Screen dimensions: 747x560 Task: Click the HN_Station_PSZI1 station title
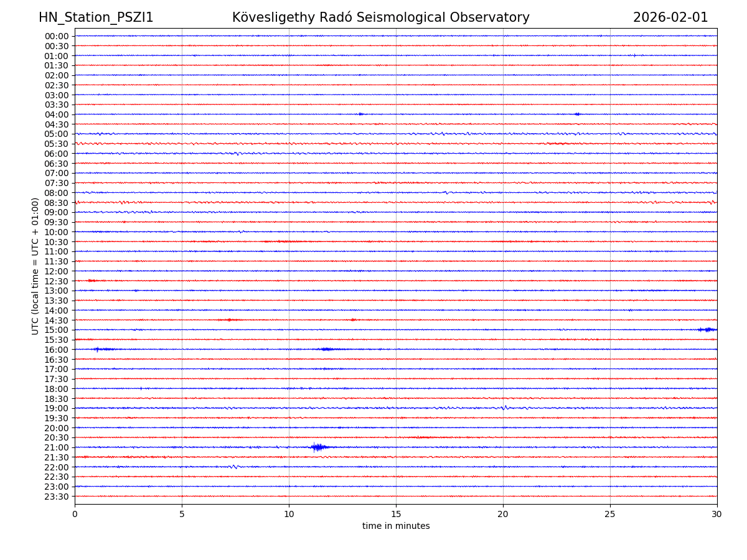[x=96, y=17]
